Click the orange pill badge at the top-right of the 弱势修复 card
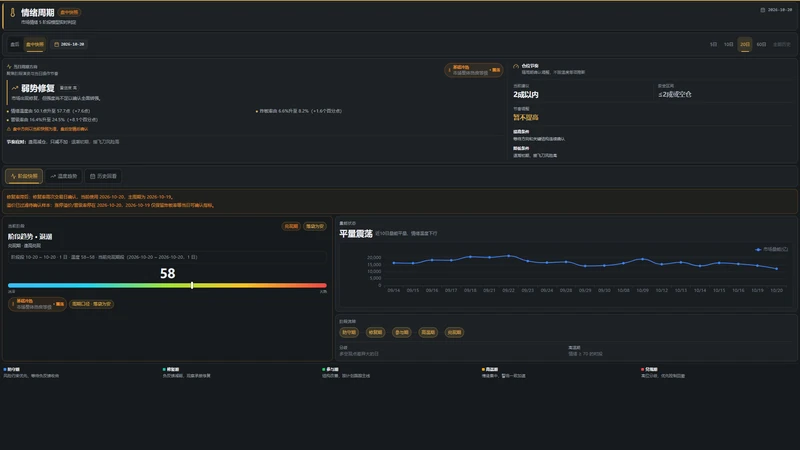Image resolution: width=800 pixels, height=450 pixels. click(x=473, y=70)
